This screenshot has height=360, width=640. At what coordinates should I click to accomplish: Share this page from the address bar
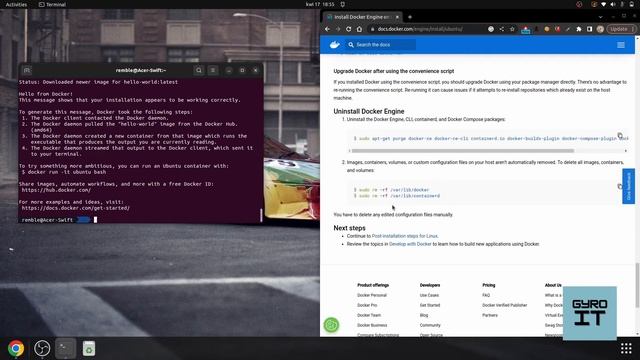[502, 29]
